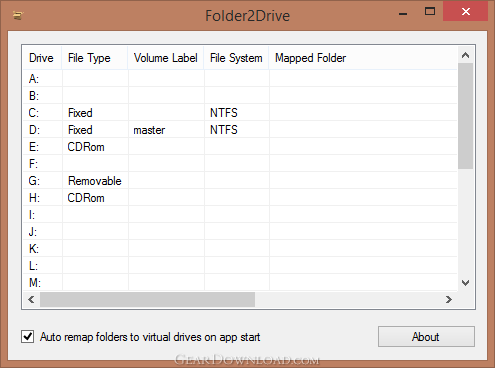495x368 pixels.
Task: Select the L: drive row
Action: [240, 266]
